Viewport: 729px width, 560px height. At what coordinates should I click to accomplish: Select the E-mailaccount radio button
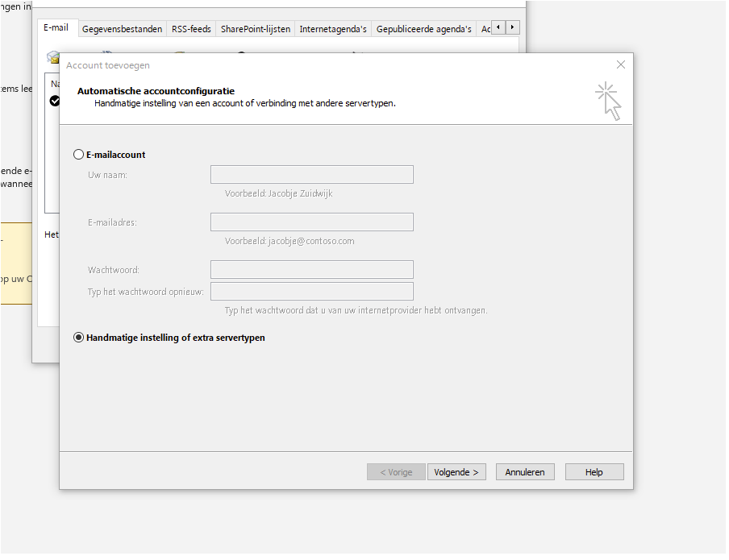click(78, 155)
